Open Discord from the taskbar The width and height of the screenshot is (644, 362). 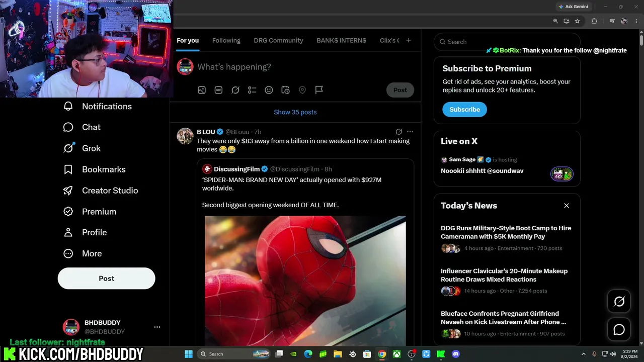[x=456, y=354]
